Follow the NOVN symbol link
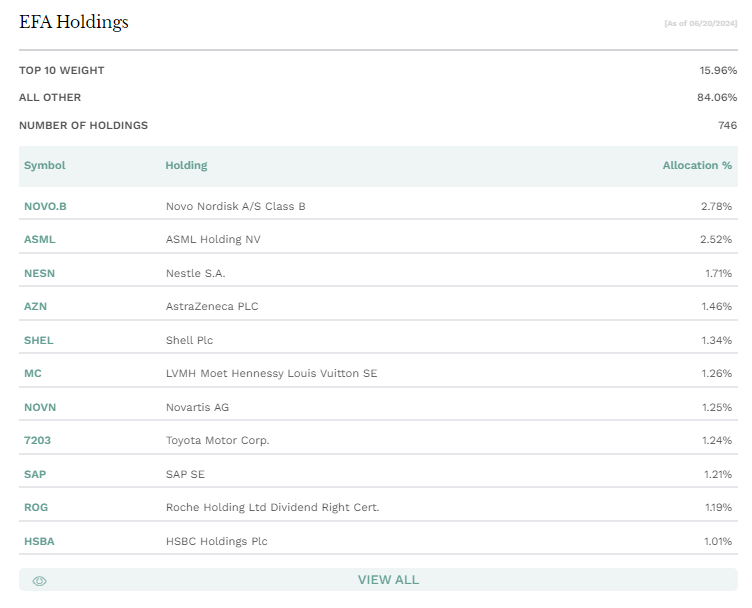Viewport: 752px width, 608px height. click(x=40, y=408)
